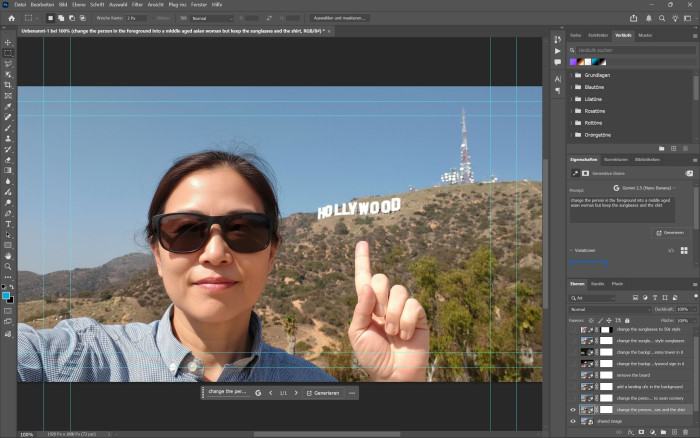
Task: Select the Crop tool
Action: click(x=8, y=84)
